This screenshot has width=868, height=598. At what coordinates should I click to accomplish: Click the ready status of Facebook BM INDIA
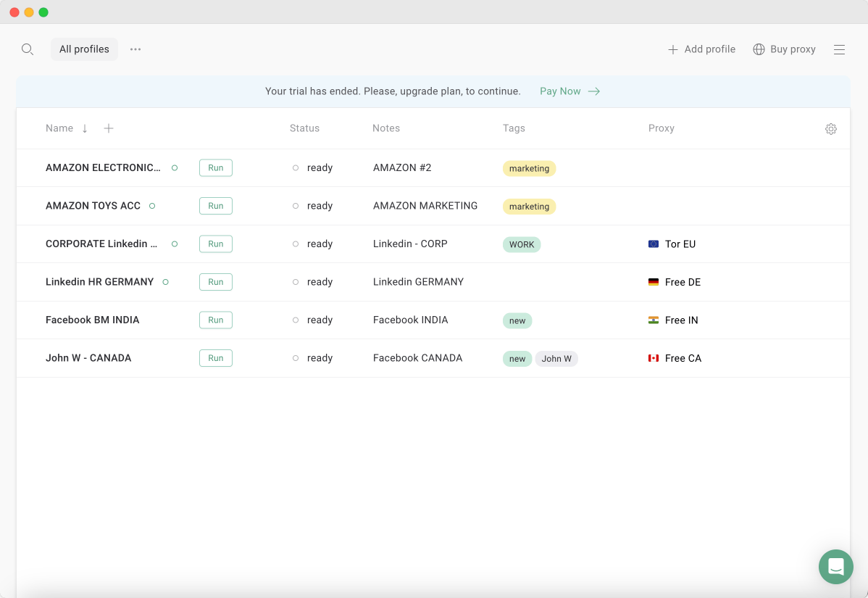coord(320,320)
